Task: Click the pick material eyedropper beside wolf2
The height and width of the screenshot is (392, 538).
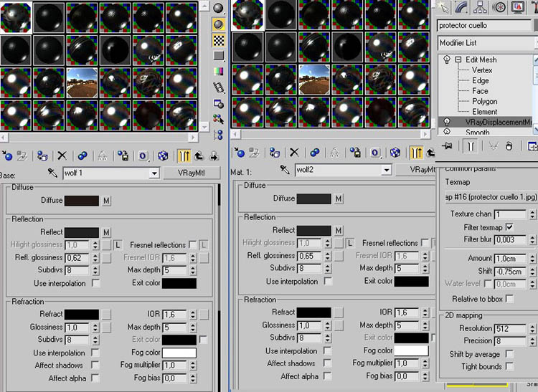Action: tap(285, 170)
